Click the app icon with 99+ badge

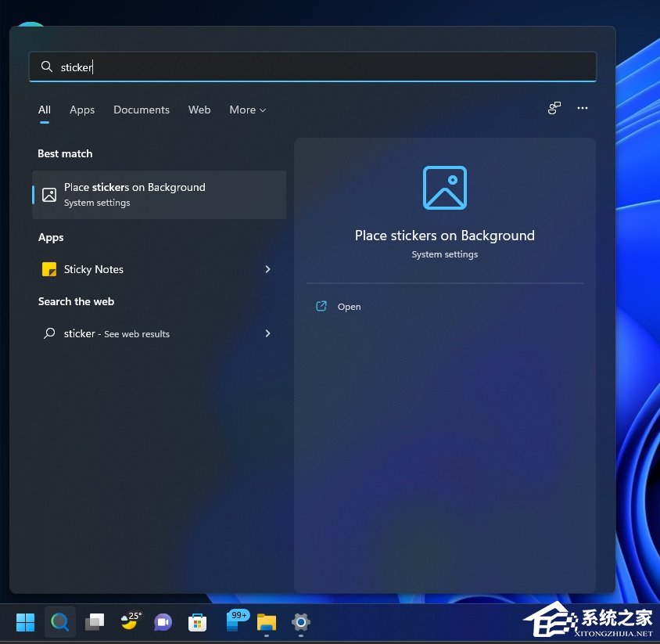pos(235,621)
